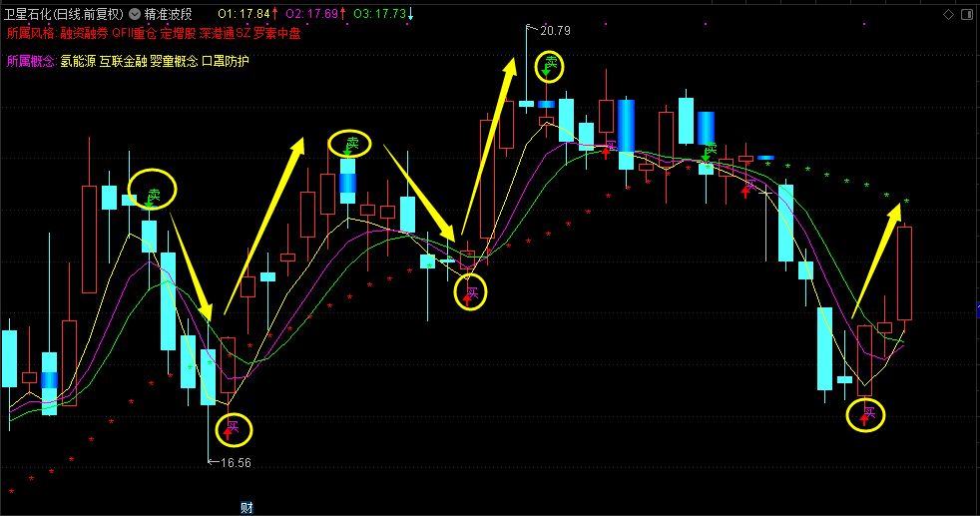The height and width of the screenshot is (516, 980).
Task: Toggle the side panel icon at top right
Action: tap(967, 14)
